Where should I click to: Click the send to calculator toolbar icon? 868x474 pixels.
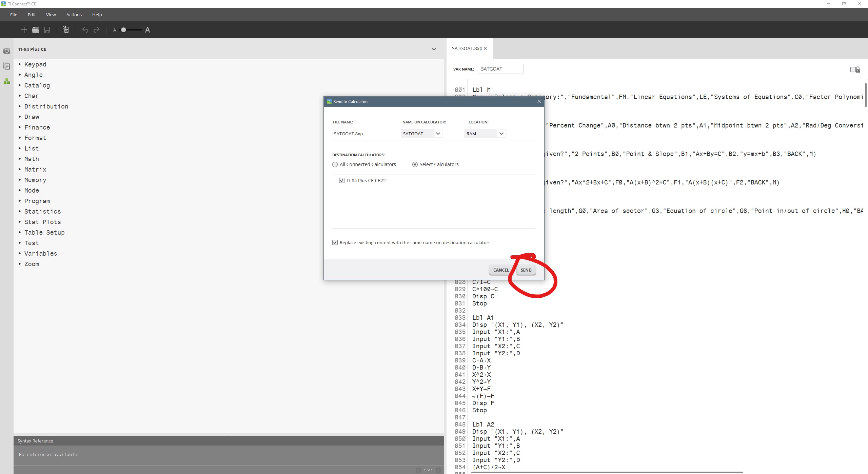[x=66, y=30]
